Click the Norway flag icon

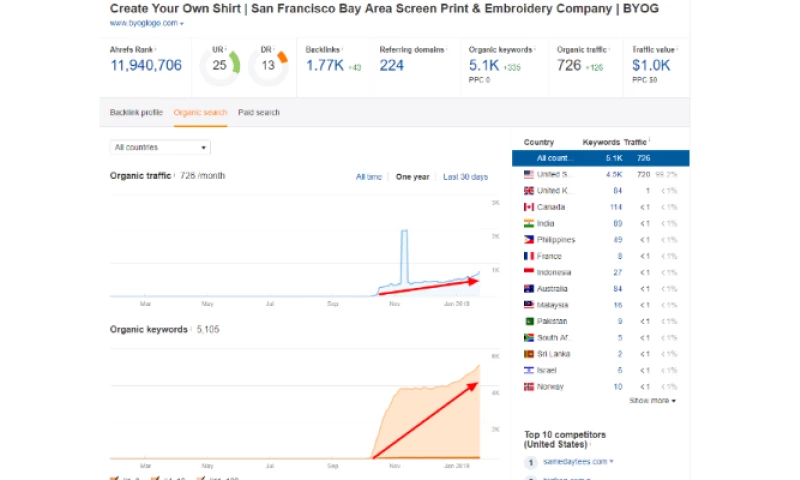click(x=529, y=386)
